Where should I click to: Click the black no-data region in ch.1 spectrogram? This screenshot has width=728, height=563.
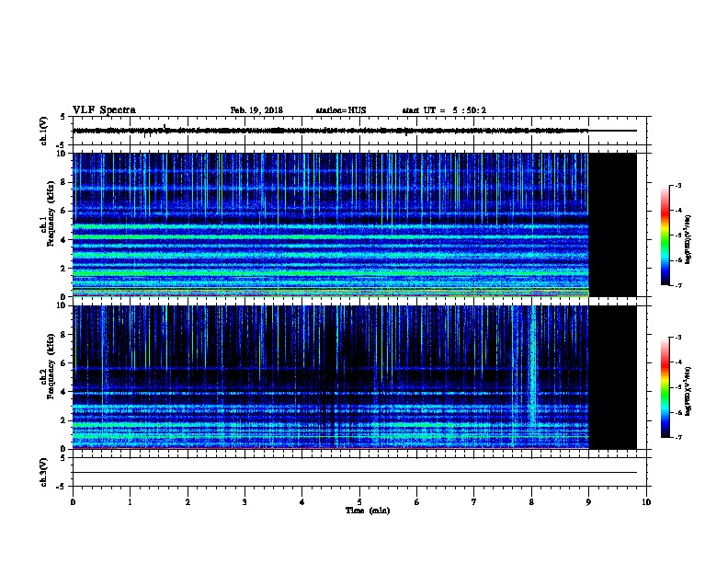click(x=612, y=224)
